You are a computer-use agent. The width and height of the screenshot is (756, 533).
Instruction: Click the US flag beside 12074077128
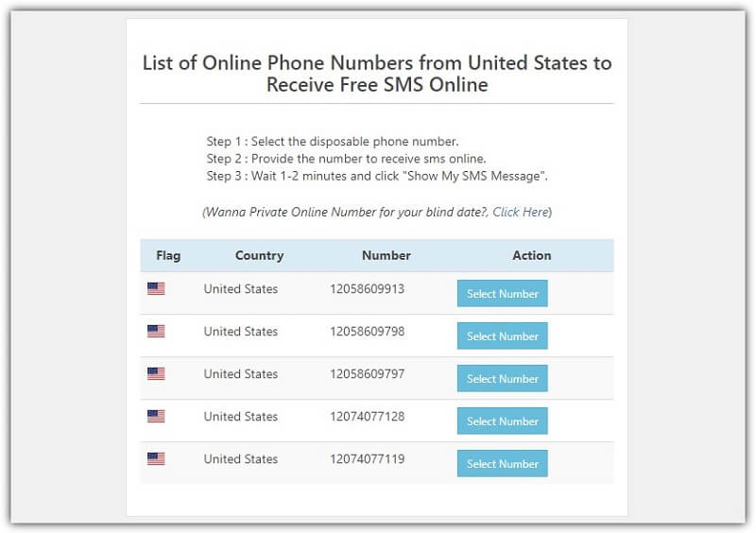pyautogui.click(x=156, y=416)
